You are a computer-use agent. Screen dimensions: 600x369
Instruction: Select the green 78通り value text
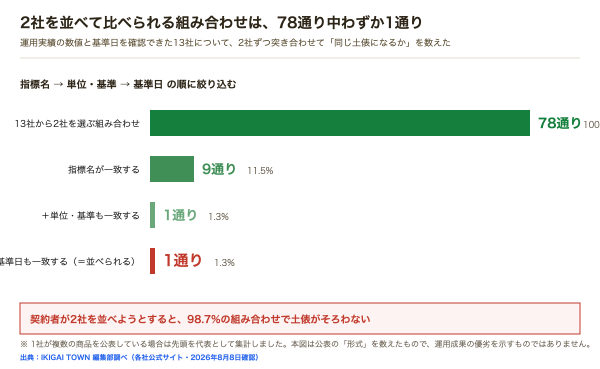(559, 123)
